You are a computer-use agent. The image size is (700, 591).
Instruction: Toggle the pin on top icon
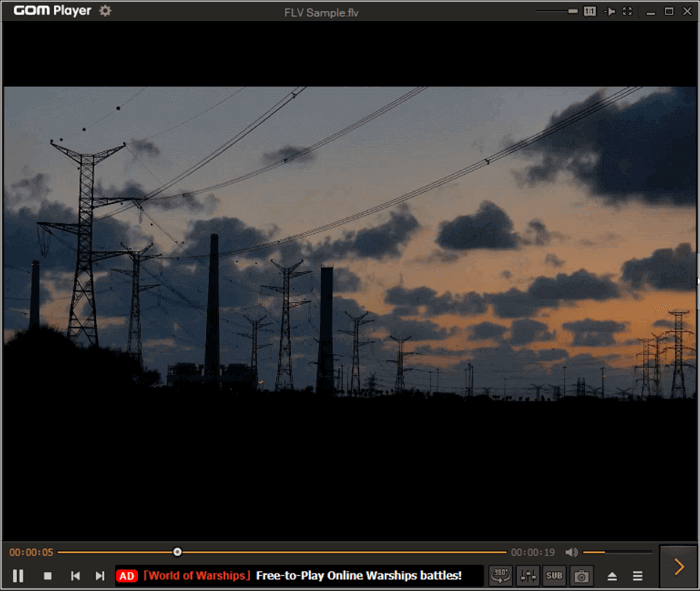tap(608, 11)
